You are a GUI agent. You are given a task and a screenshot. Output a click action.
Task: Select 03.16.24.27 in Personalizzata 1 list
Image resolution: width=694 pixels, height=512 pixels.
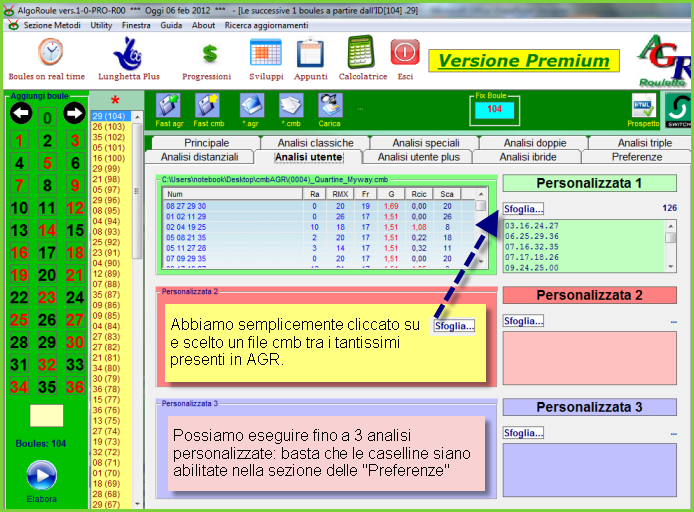(x=584, y=226)
